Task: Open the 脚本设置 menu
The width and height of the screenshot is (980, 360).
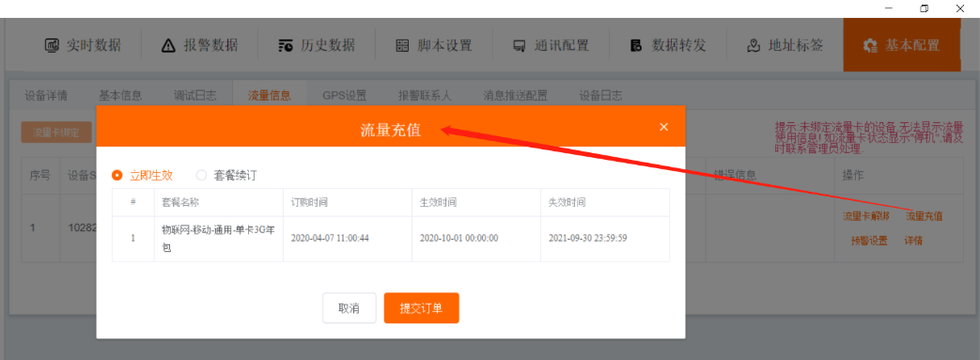Action: click(x=433, y=46)
